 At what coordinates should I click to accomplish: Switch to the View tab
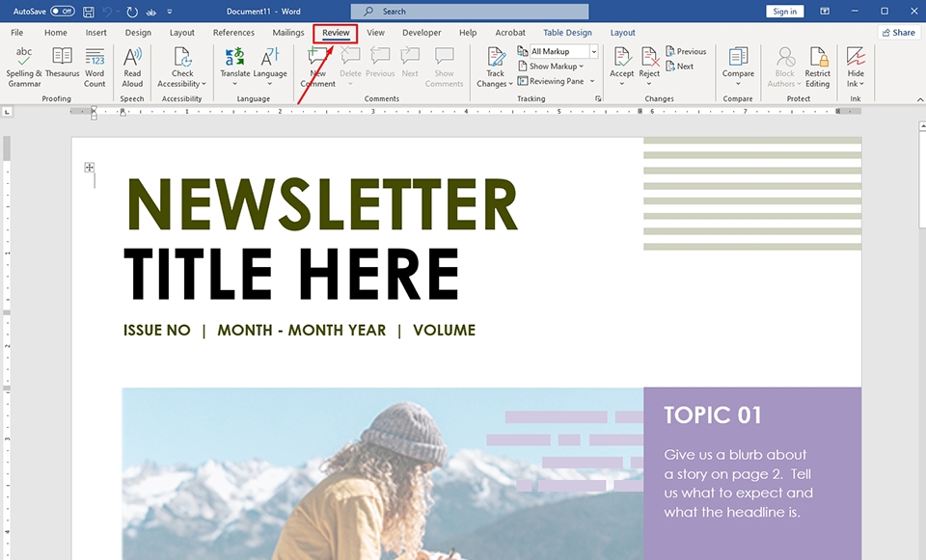pyautogui.click(x=375, y=33)
